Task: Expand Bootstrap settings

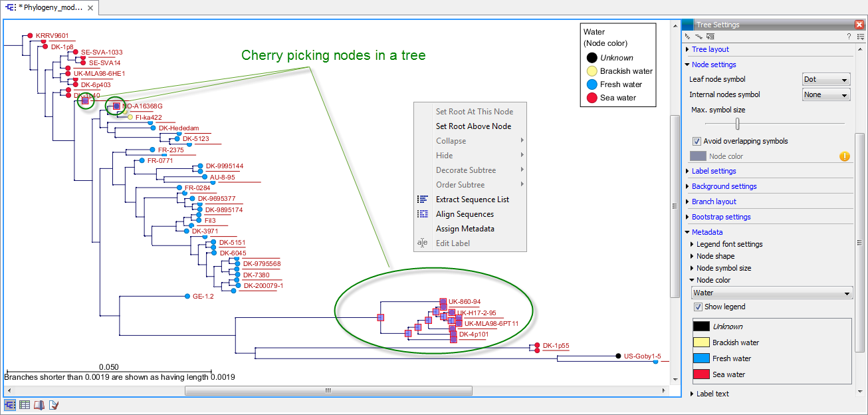Action: (x=720, y=216)
